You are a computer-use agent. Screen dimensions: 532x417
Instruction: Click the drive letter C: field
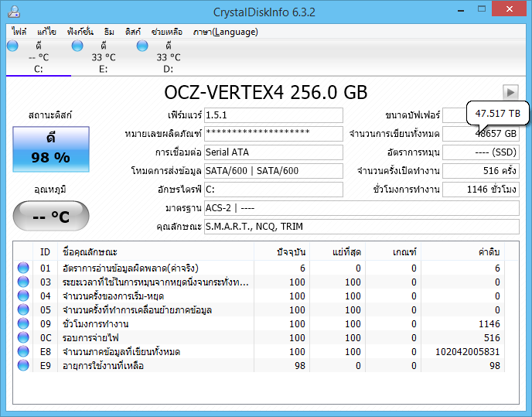274,189
